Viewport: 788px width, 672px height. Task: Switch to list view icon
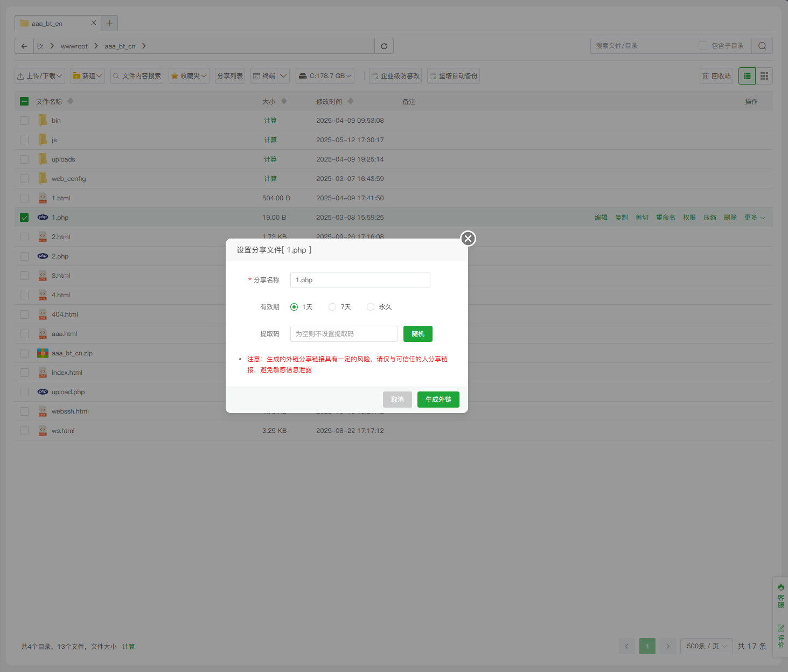pos(747,76)
